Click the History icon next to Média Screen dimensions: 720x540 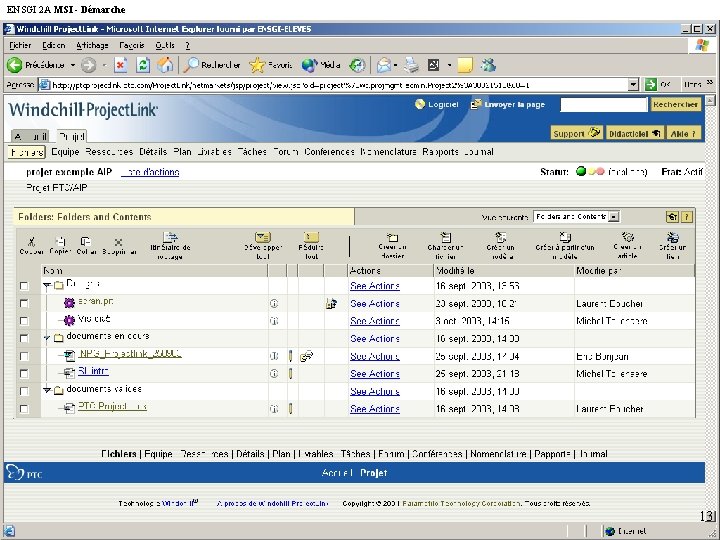coord(357,65)
